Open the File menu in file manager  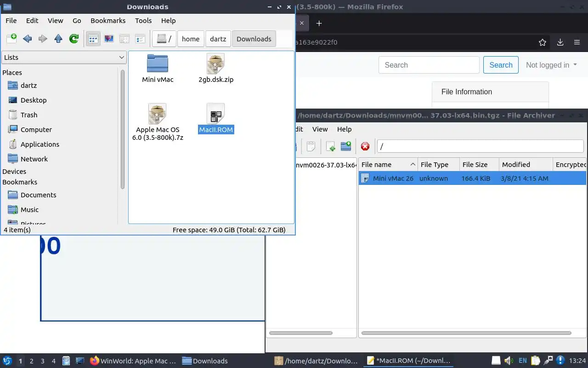click(11, 20)
